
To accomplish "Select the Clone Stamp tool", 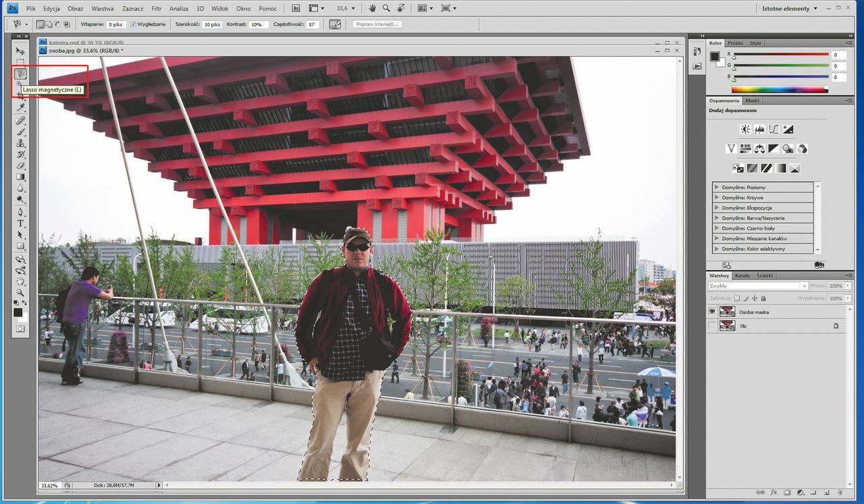I will [x=20, y=143].
